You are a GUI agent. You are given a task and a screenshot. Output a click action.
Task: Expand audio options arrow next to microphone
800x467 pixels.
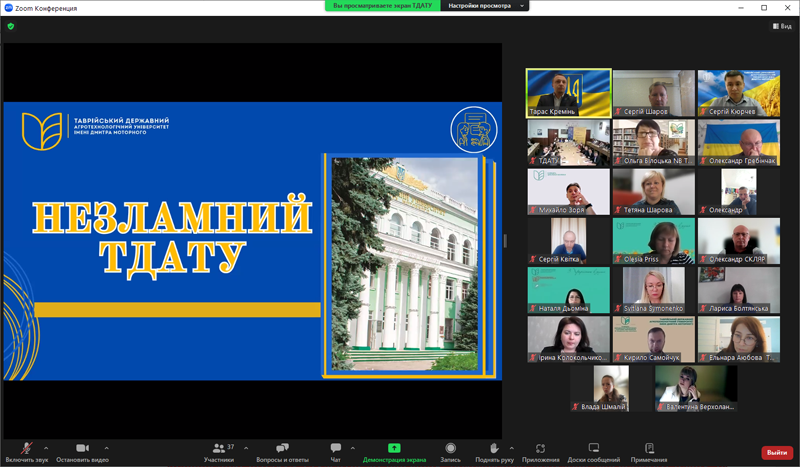coord(46,448)
